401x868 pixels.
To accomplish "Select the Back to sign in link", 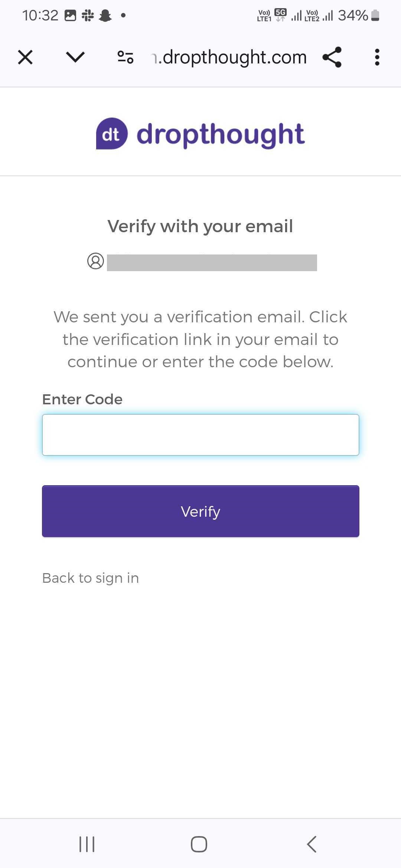I will point(90,578).
